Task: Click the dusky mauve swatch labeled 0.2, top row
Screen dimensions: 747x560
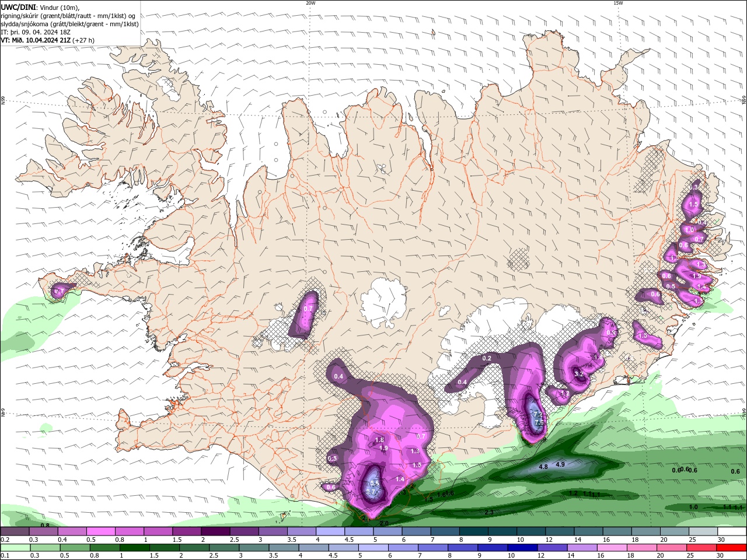Action: [x=15, y=531]
